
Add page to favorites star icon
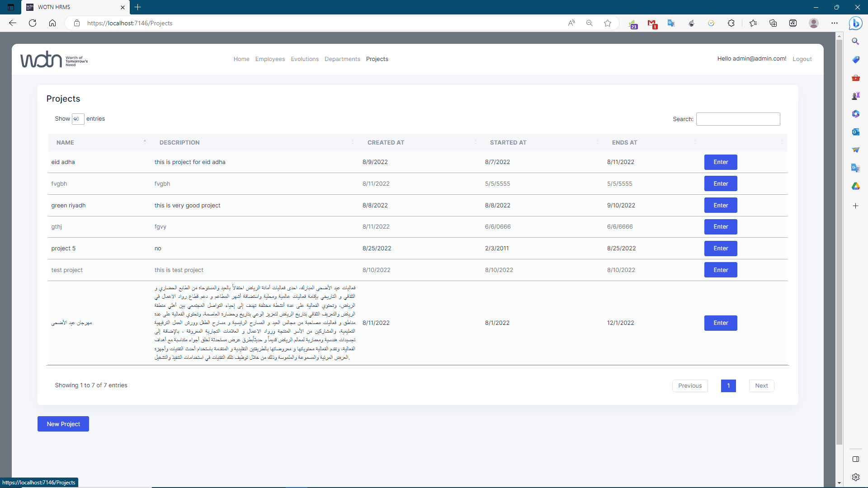608,23
